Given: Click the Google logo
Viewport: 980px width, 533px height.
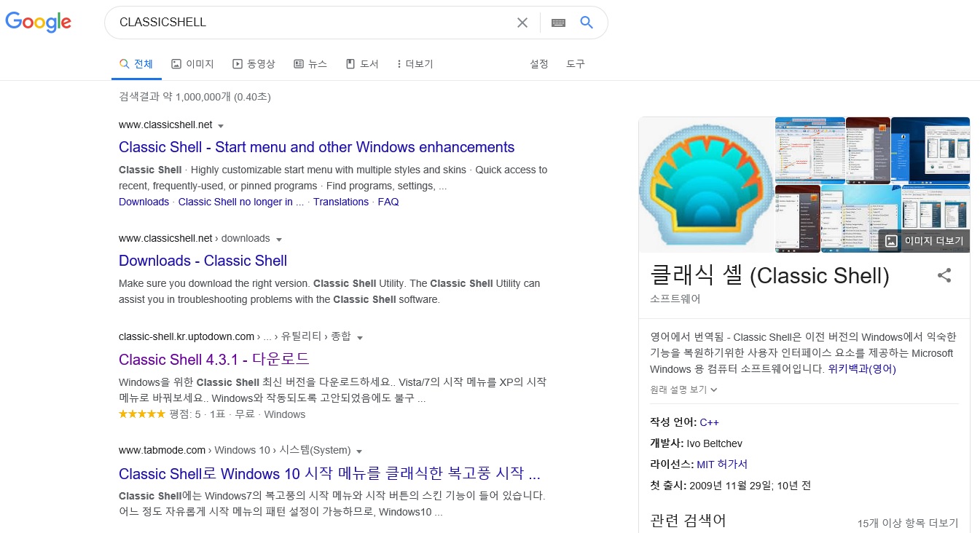Looking at the screenshot, I should (x=38, y=23).
